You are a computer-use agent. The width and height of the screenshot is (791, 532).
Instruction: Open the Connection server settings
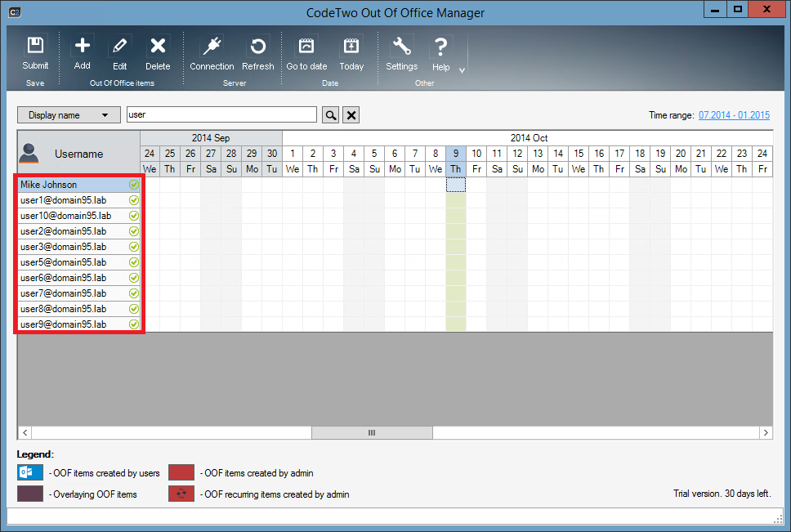tap(212, 53)
